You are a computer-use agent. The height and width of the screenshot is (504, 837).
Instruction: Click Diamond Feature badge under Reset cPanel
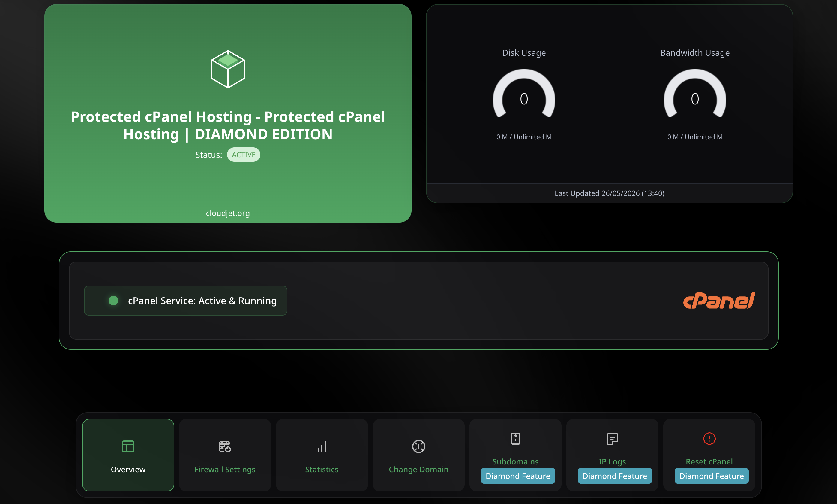tap(711, 476)
